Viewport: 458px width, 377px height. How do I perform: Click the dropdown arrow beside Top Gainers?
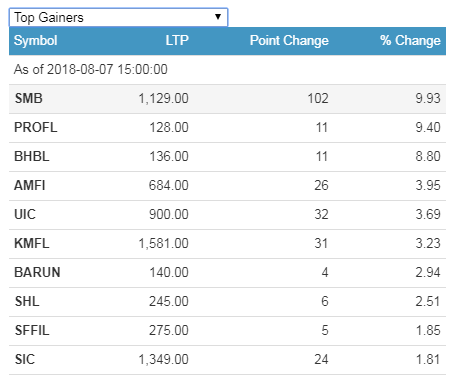[x=218, y=17]
